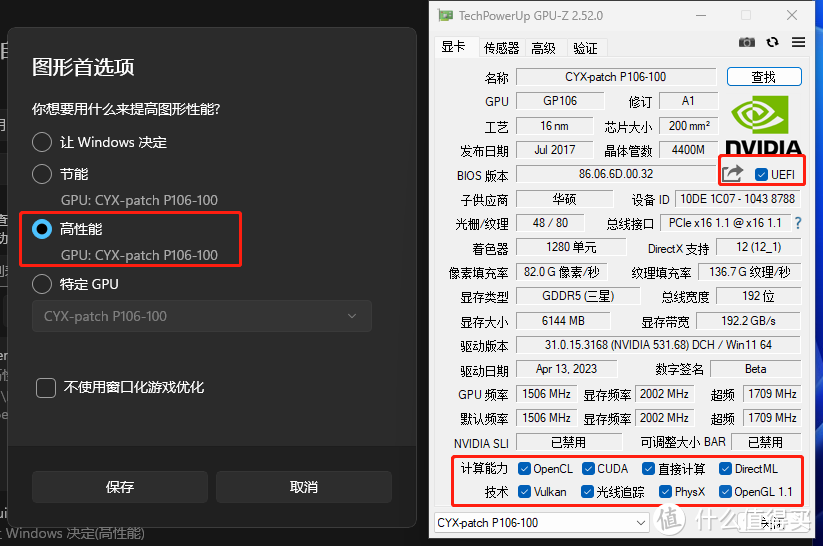Toggle the UEFI checkbox
The height and width of the screenshot is (546, 823).
[761, 174]
